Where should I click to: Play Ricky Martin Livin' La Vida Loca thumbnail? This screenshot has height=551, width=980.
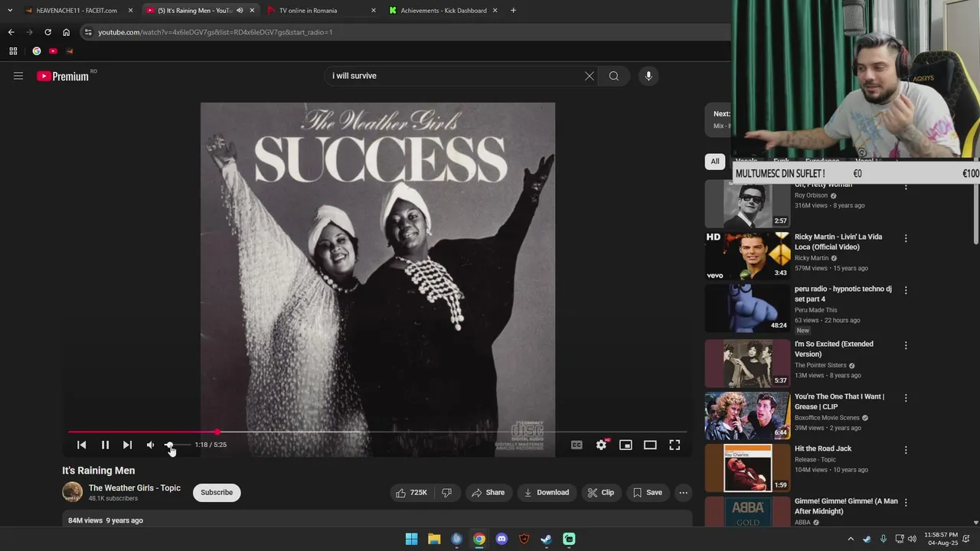(x=747, y=256)
